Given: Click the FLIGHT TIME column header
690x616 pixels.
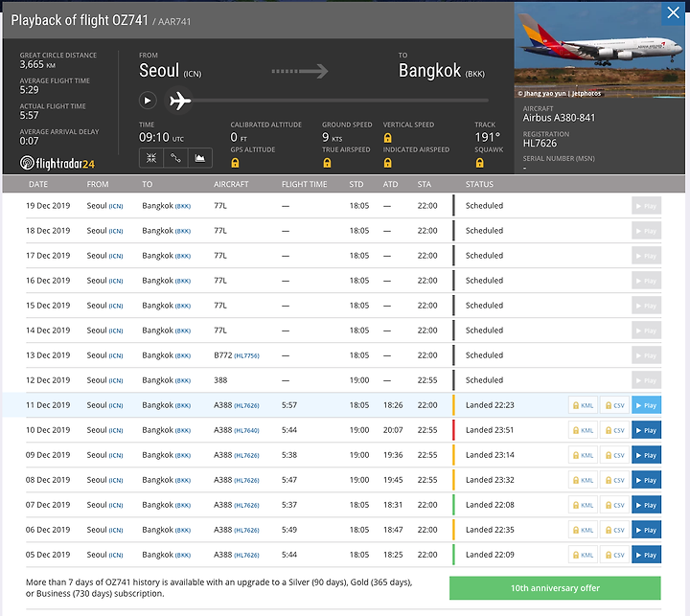Looking at the screenshot, I should (304, 184).
